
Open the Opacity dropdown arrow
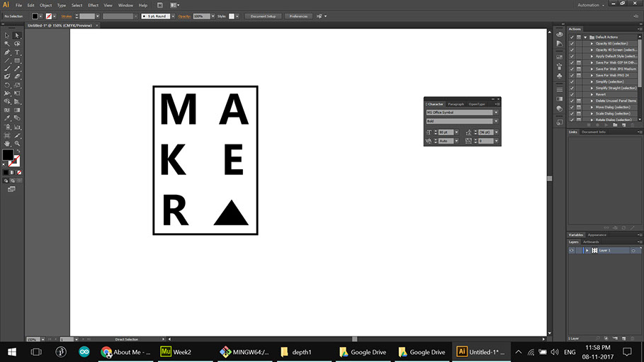[x=213, y=16]
